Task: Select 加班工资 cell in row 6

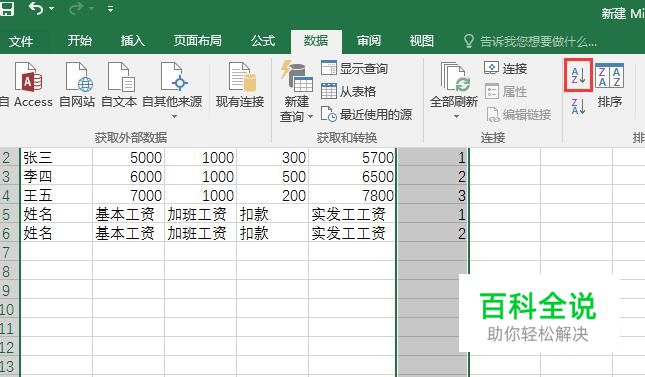Action: 200,233
